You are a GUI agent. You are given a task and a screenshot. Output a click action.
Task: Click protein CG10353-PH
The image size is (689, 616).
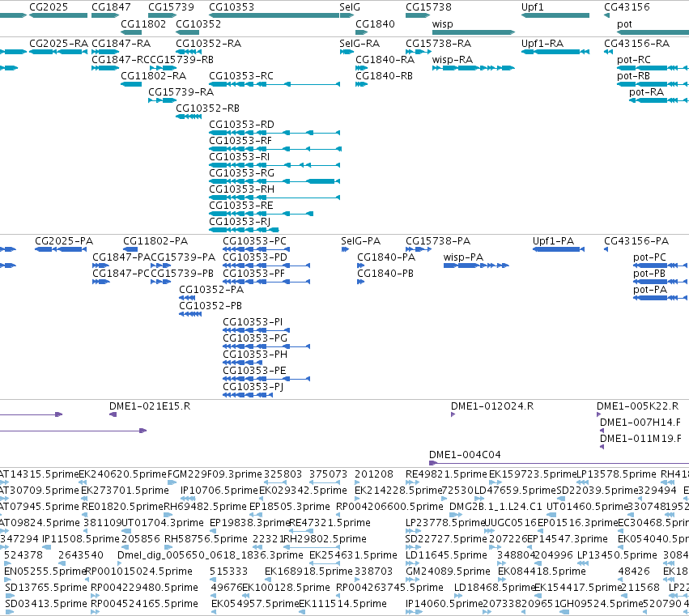[243, 363]
